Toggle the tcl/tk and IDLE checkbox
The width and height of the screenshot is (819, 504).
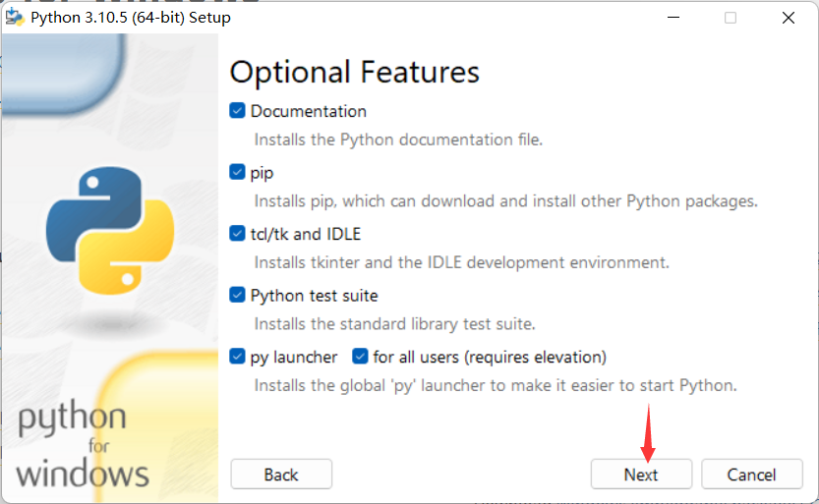pos(237,234)
